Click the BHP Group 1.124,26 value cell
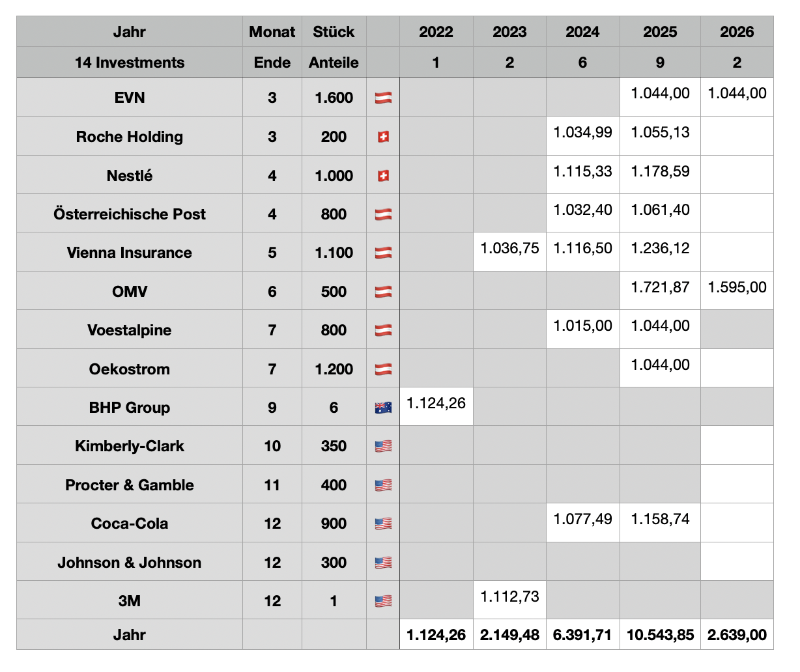The width and height of the screenshot is (800, 672). [436, 404]
